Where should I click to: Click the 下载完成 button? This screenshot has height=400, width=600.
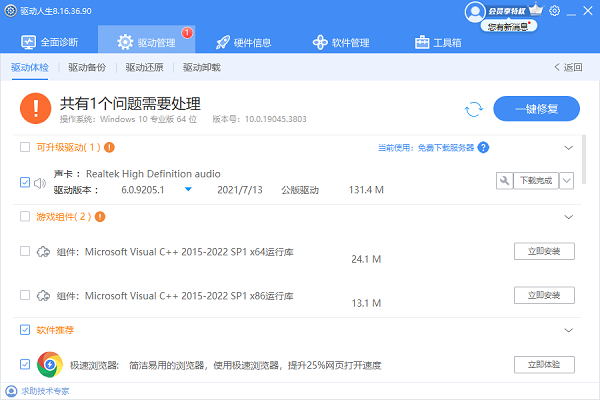(536, 180)
